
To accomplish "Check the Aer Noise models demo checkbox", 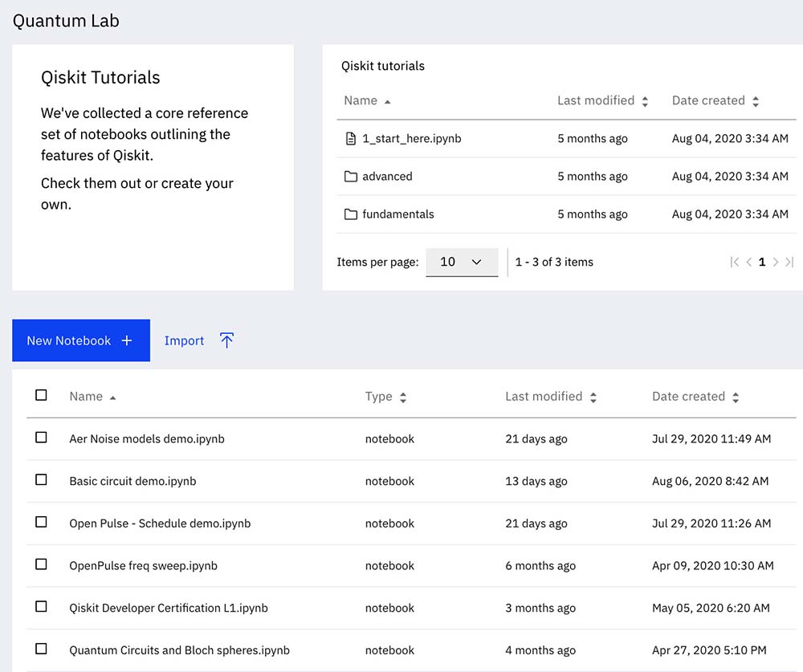I will [x=41, y=438].
